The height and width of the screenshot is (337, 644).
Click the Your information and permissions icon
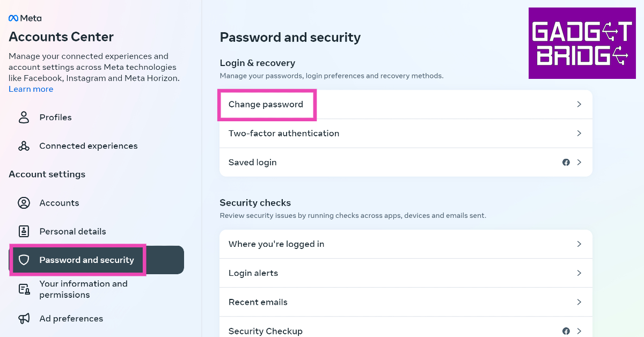click(24, 289)
